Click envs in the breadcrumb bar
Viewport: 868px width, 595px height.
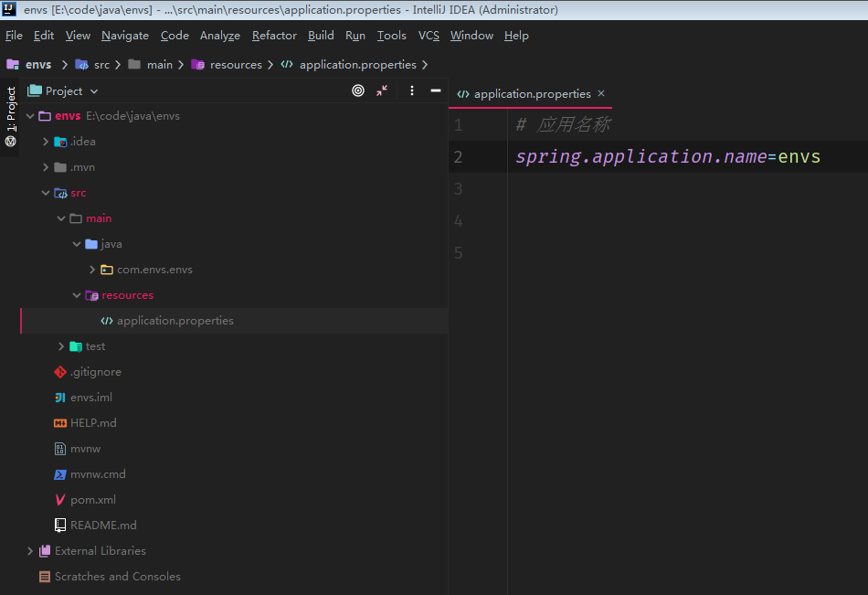point(38,64)
